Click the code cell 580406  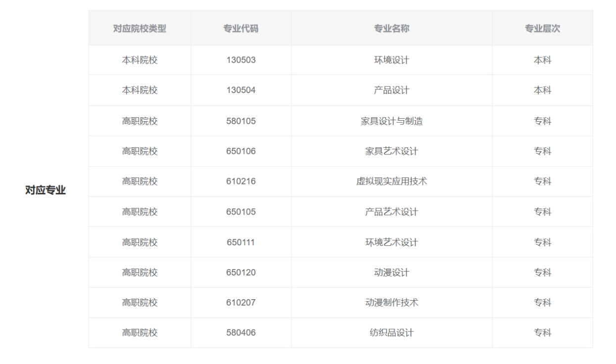[241, 333]
